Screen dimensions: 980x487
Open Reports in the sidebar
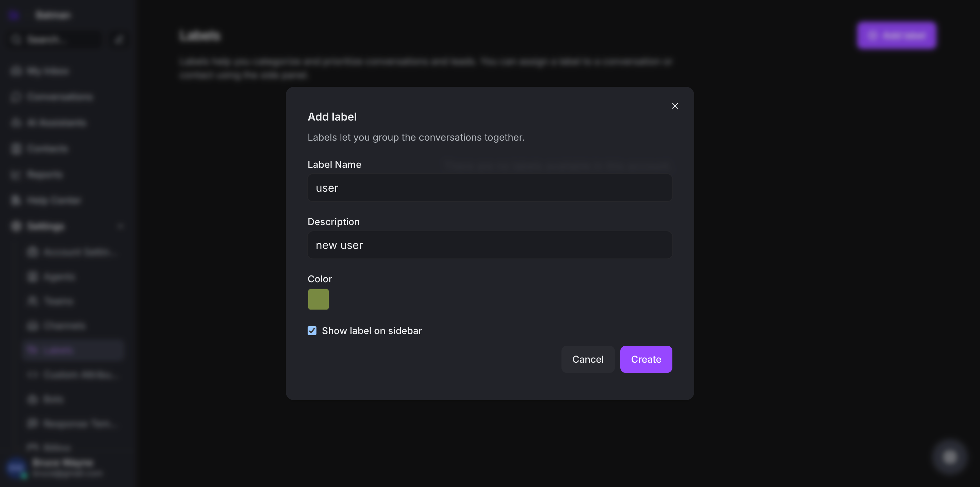45,174
